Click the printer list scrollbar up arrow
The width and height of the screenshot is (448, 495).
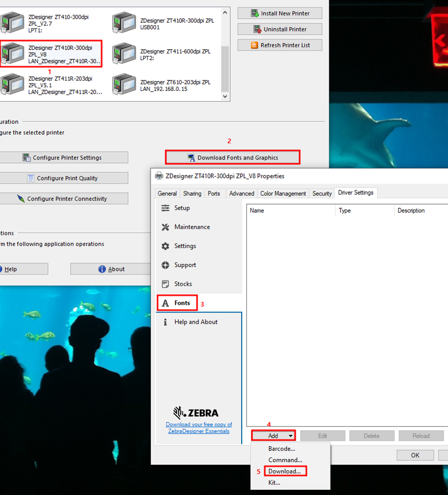click(x=225, y=12)
